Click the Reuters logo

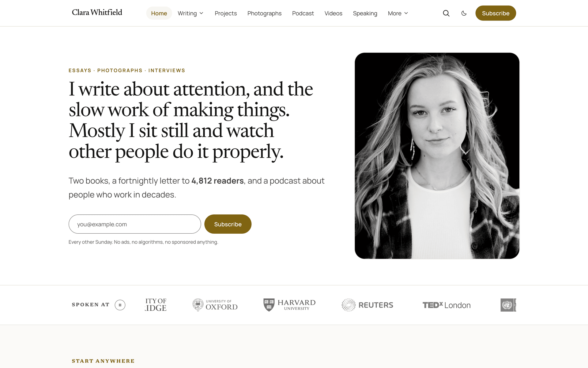tap(367, 305)
